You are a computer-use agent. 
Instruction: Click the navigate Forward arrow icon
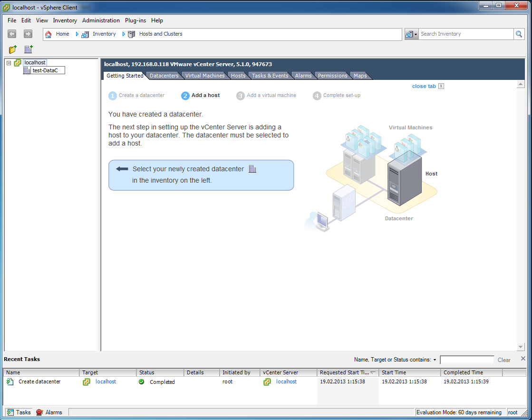28,34
